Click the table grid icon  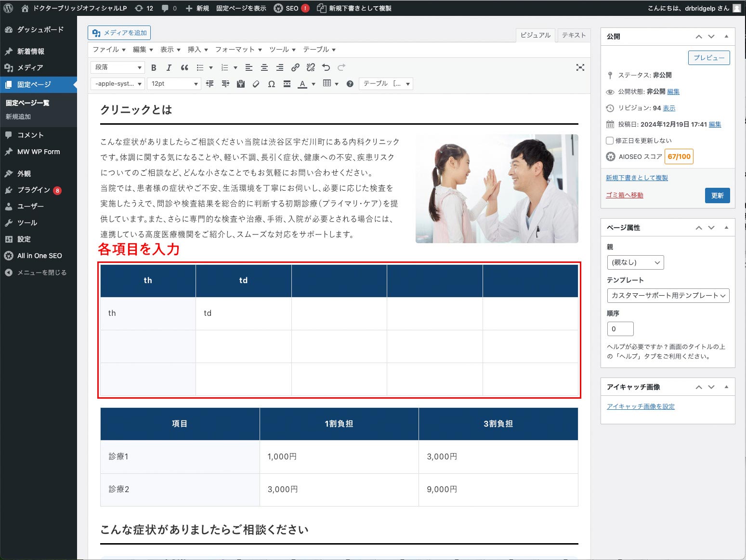pyautogui.click(x=327, y=83)
